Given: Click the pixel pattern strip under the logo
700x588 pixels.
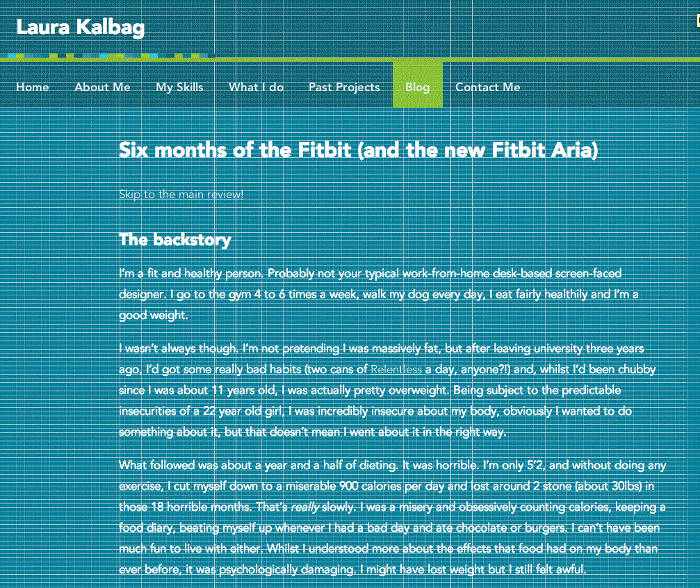Looking at the screenshot, I should (x=107, y=56).
